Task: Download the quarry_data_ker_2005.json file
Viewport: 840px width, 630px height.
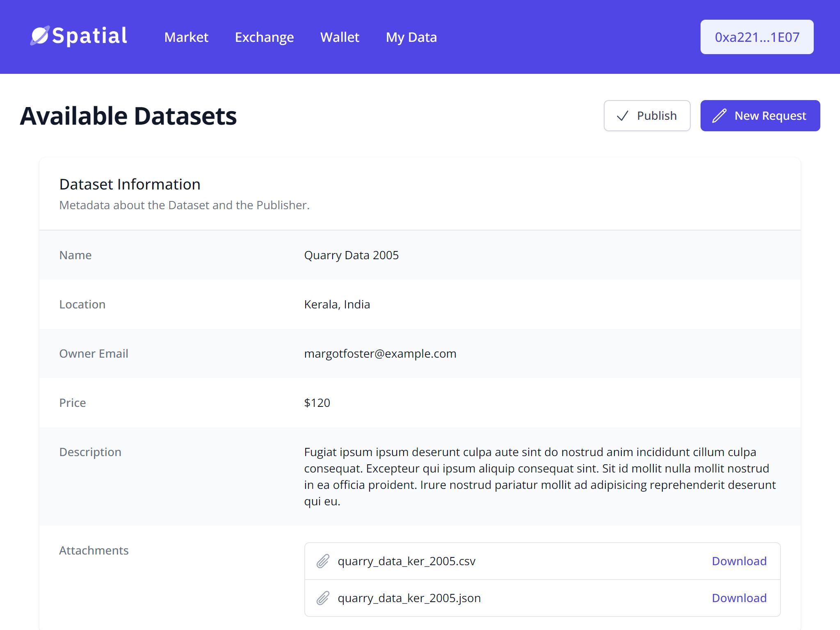Action: click(x=739, y=598)
